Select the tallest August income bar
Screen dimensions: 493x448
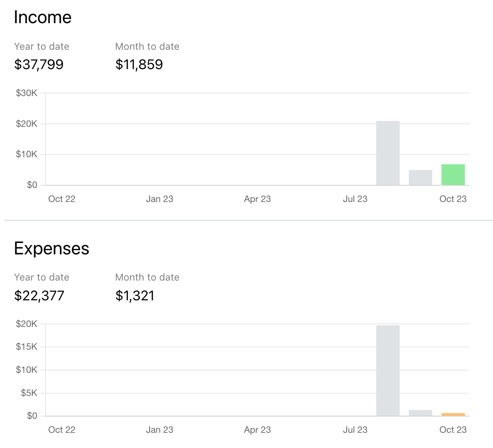click(387, 152)
